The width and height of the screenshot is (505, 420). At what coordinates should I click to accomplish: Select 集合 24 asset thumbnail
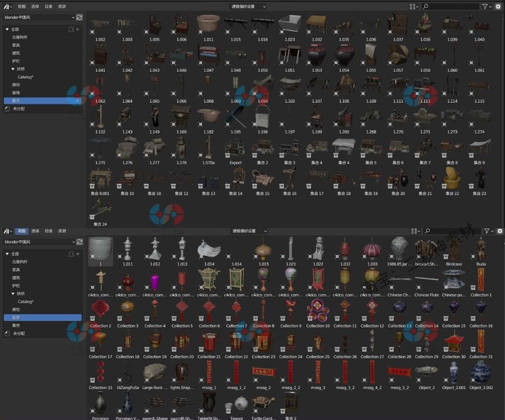(x=100, y=209)
